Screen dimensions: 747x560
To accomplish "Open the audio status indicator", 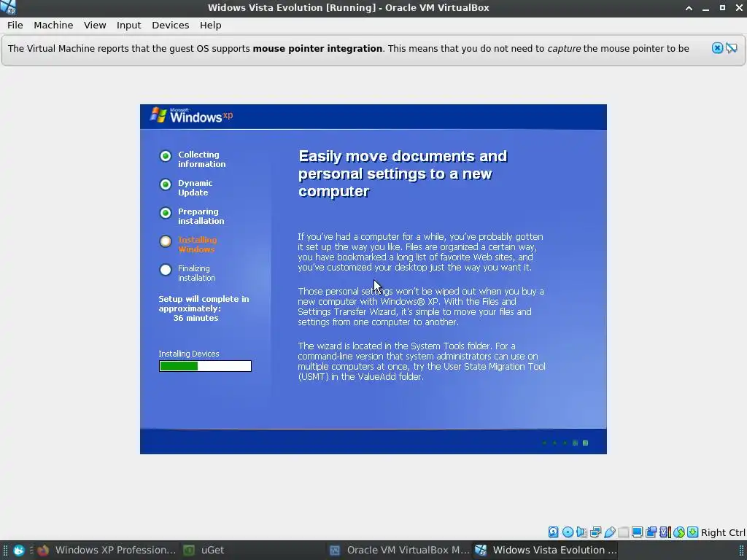I will (x=581, y=532).
